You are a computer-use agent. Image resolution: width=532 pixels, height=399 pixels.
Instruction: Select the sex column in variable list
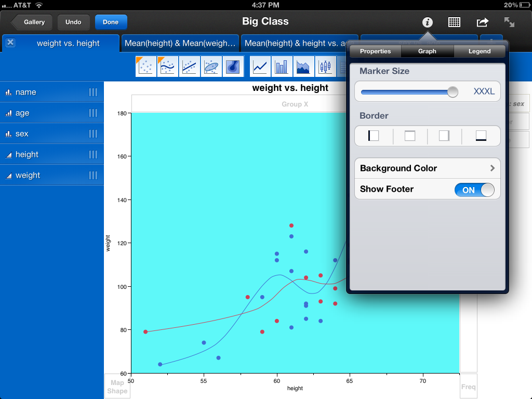point(52,134)
